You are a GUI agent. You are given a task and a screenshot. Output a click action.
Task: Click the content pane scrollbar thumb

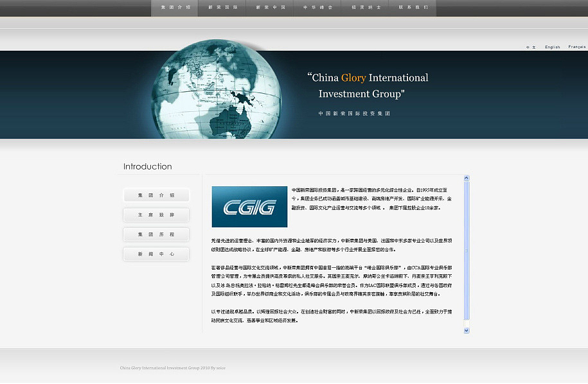tap(467, 250)
